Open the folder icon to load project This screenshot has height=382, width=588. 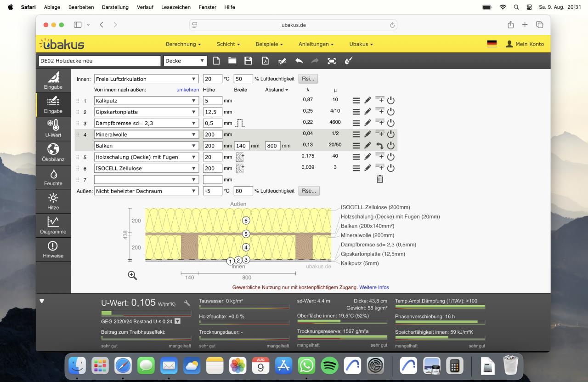tap(232, 61)
